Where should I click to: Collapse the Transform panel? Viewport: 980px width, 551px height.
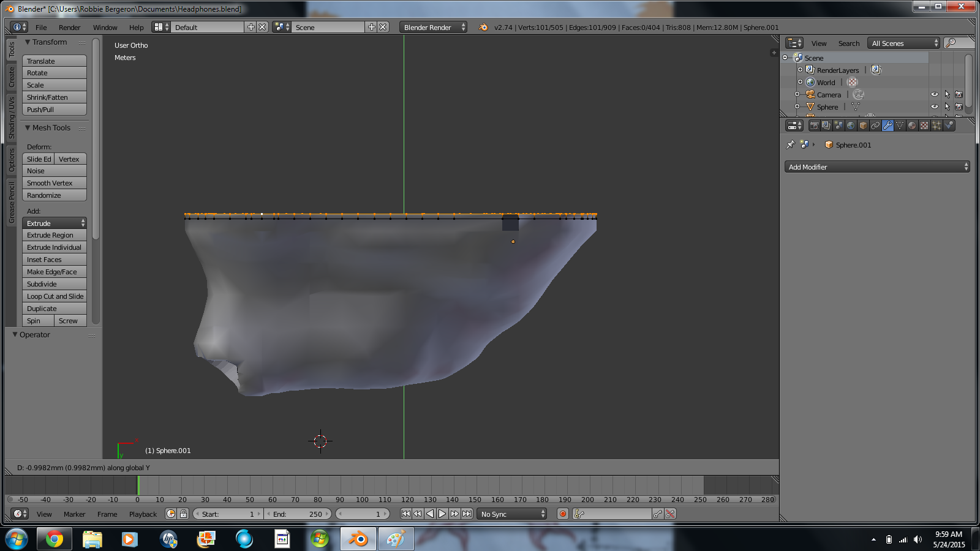(28, 42)
